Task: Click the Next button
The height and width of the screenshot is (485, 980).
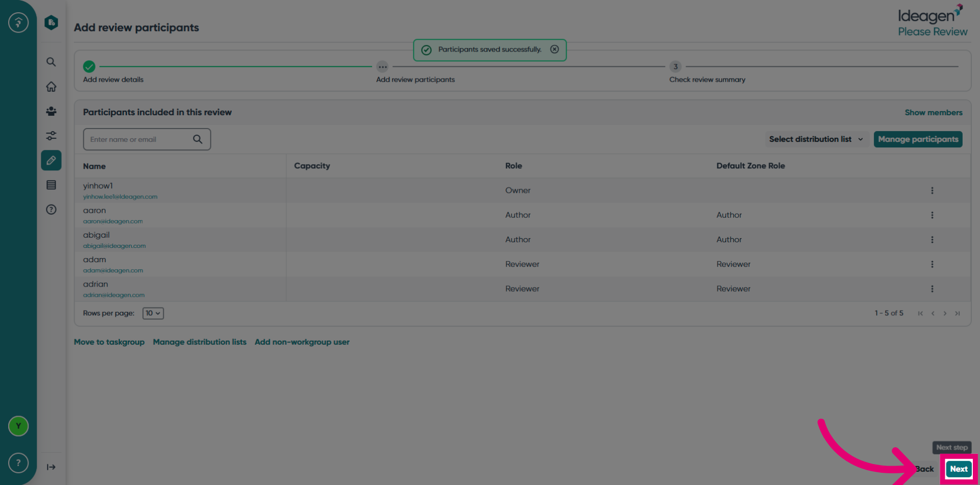Action: [x=959, y=469]
